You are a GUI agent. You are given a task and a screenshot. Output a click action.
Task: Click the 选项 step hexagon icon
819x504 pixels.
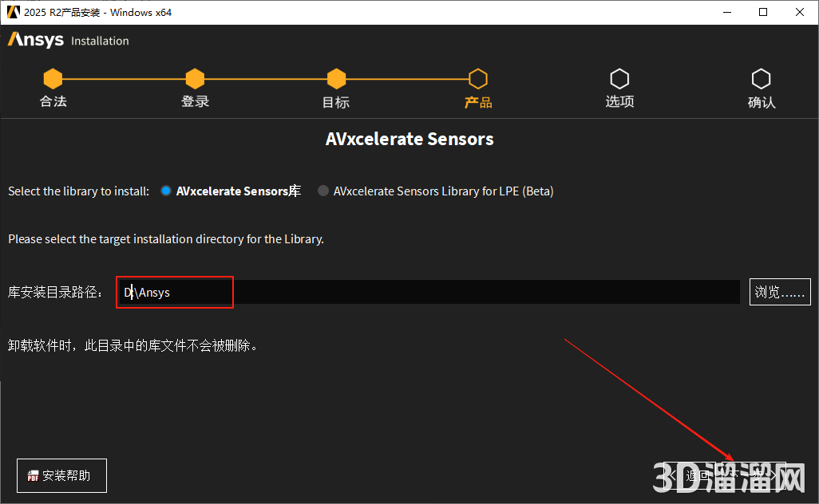coord(619,79)
